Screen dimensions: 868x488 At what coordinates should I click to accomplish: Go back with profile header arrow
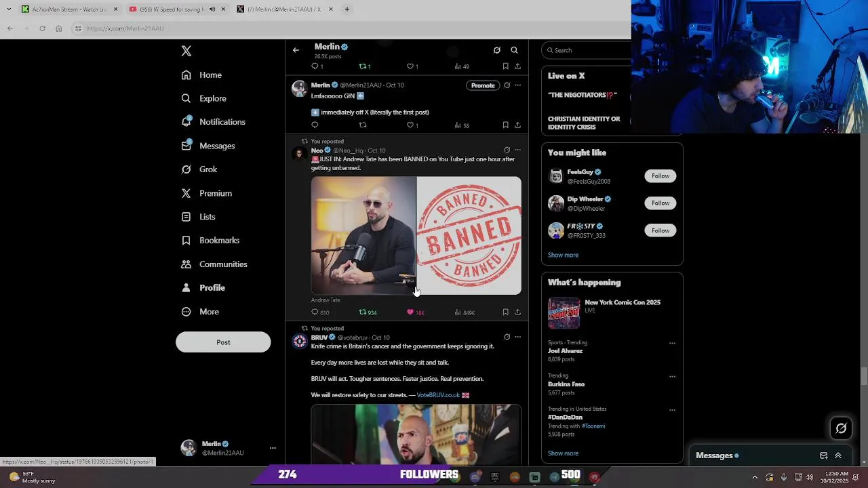(x=296, y=50)
